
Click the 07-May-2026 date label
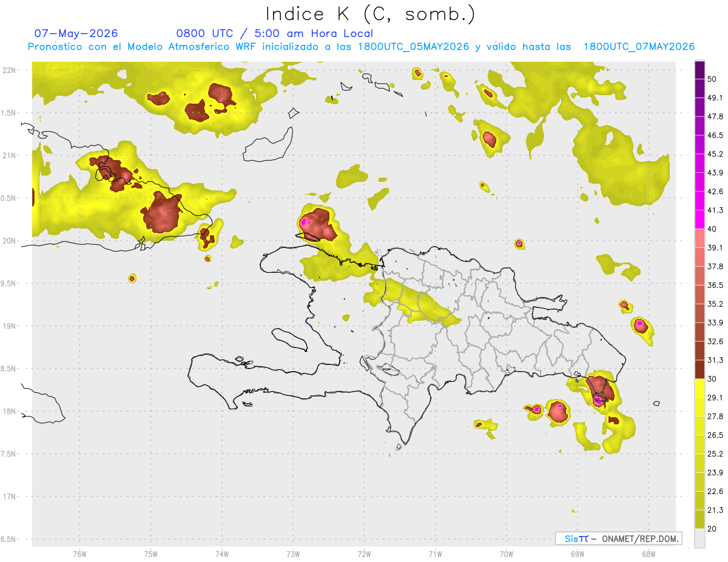76,33
